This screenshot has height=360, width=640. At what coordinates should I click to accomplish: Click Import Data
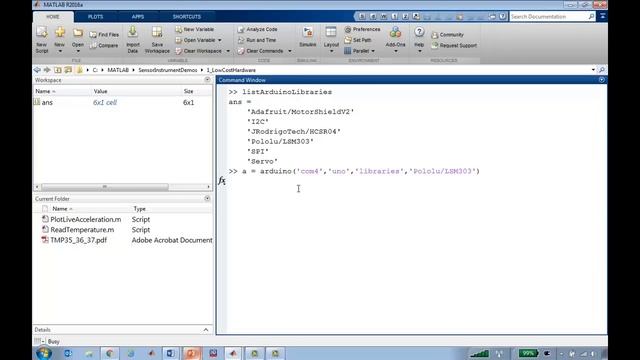coord(133,39)
